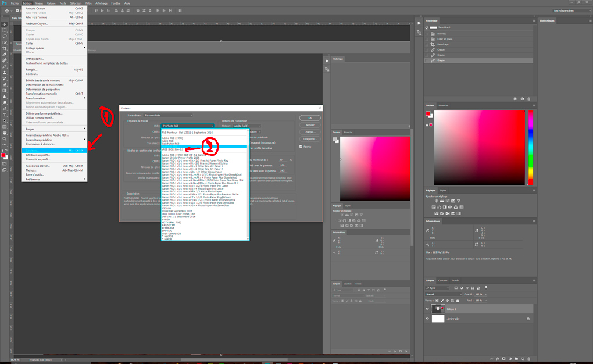This screenshot has height=364, width=593.
Task: Choose Attribuer un profil... menu entry
Action: coord(55,155)
